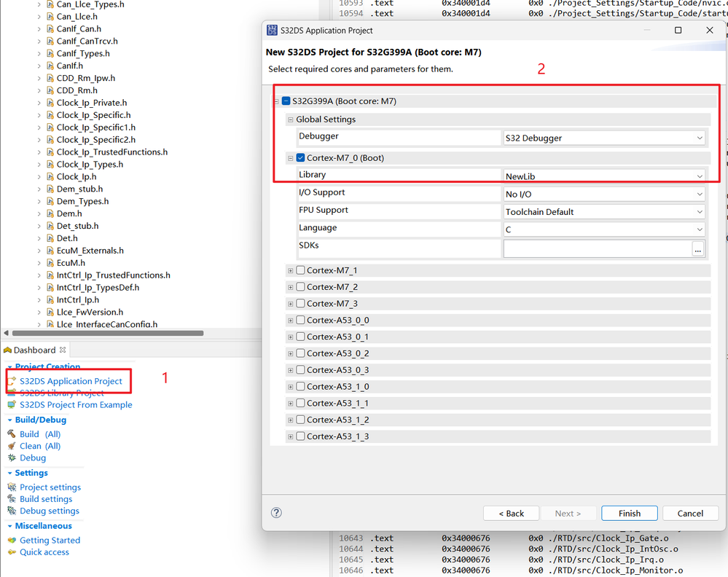This screenshot has width=728, height=577.
Task: Enable the Cortex-M7_1 core checkbox
Action: coord(300,270)
